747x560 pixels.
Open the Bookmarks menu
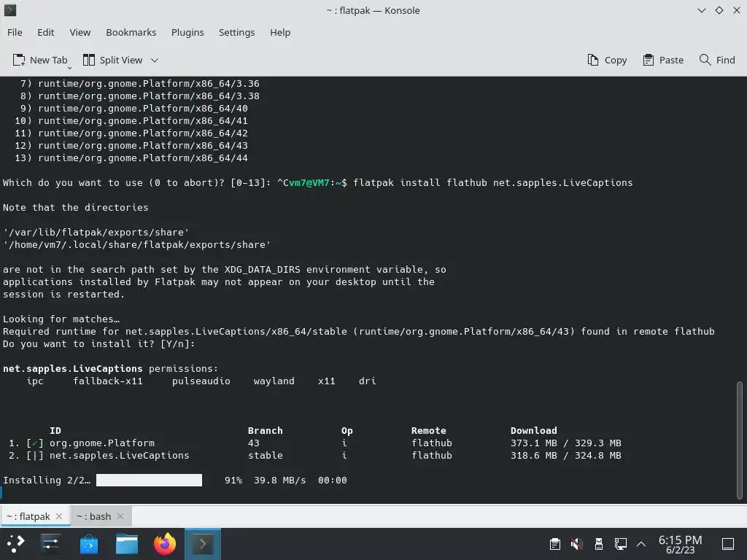(x=131, y=32)
